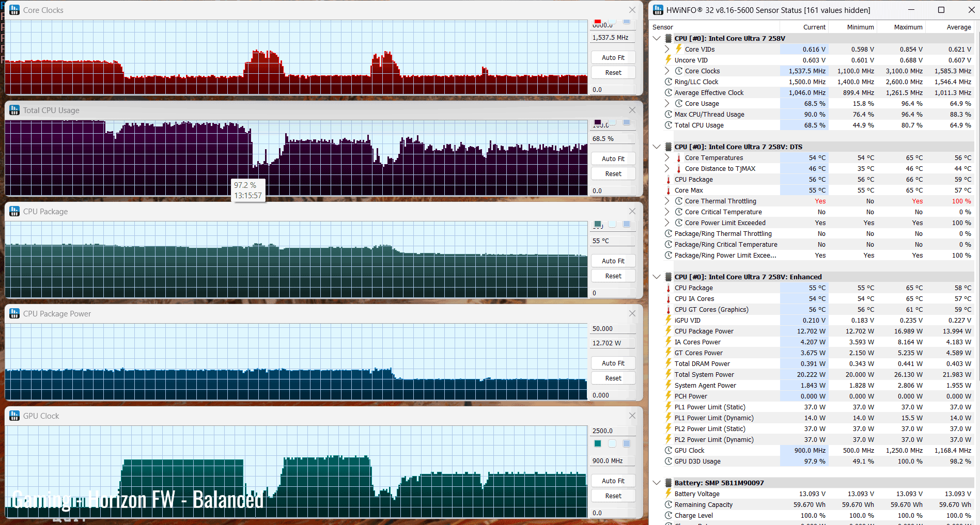Click the lightning icon beside Battery Voltage

click(668, 494)
